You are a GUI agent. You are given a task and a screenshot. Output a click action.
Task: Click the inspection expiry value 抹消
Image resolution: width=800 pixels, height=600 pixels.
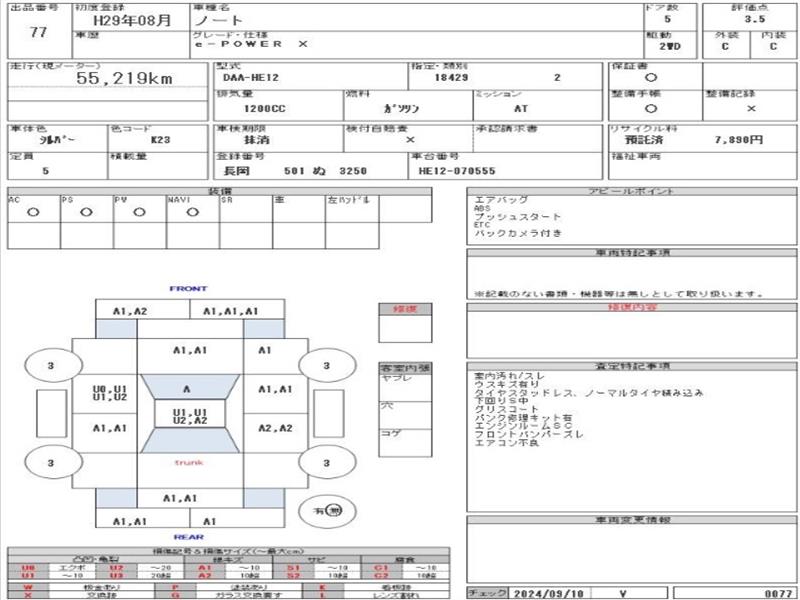point(257,140)
